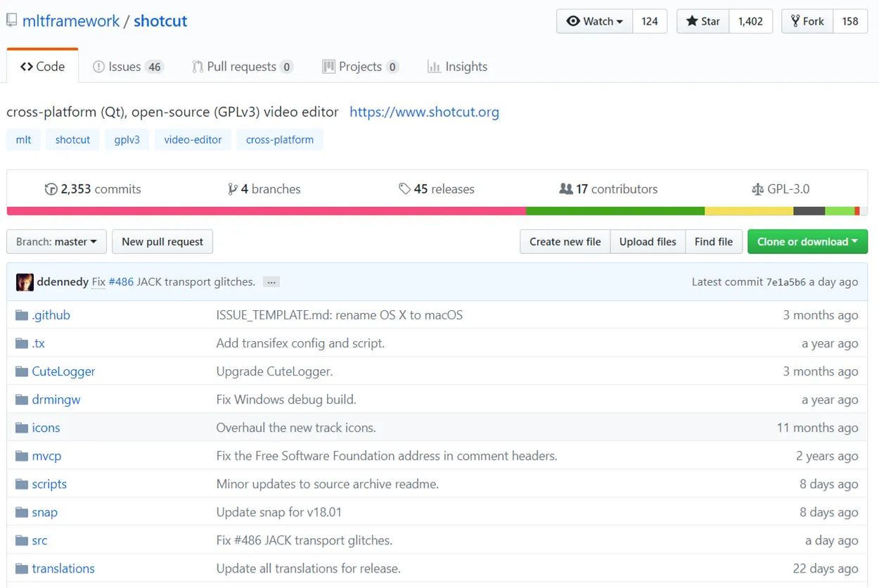The image size is (879, 588).
Task: Open the 158 forks count
Action: click(x=850, y=21)
